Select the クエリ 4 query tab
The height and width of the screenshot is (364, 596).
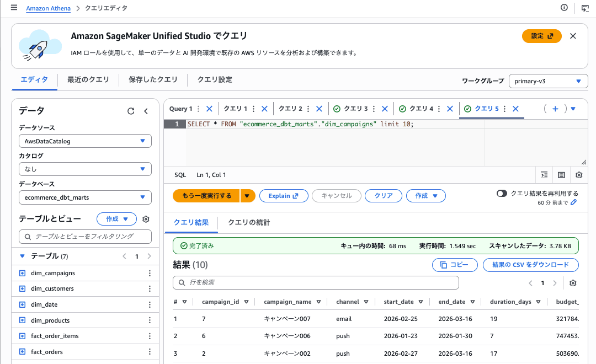pos(421,109)
